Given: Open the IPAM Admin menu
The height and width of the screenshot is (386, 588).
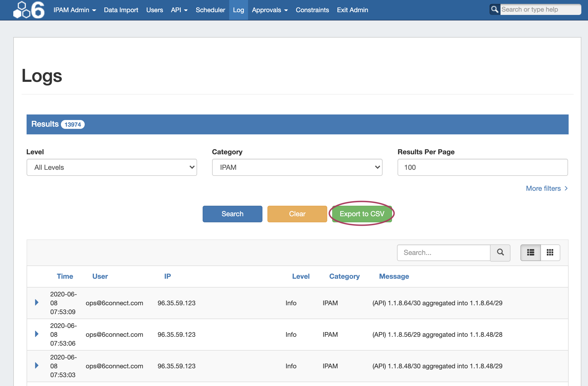Looking at the screenshot, I should [x=74, y=10].
